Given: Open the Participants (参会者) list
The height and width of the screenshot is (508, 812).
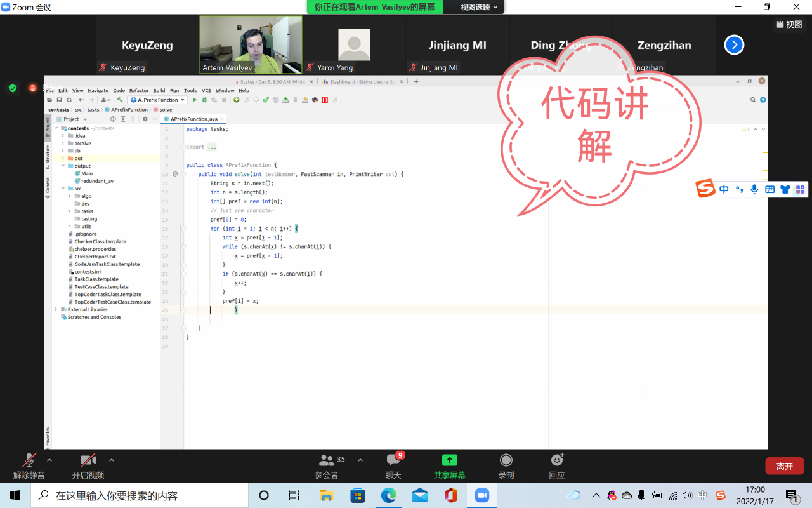Looking at the screenshot, I should coord(327,460).
